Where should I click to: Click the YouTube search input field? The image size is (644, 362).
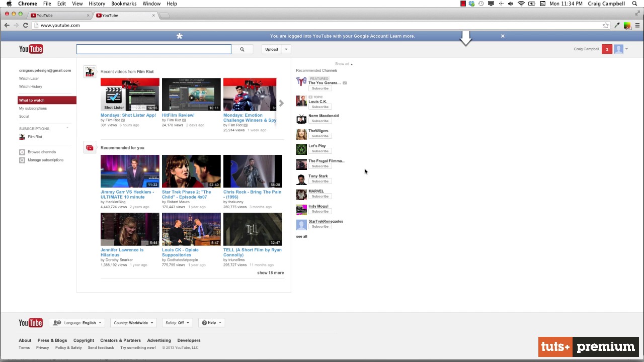[154, 49]
